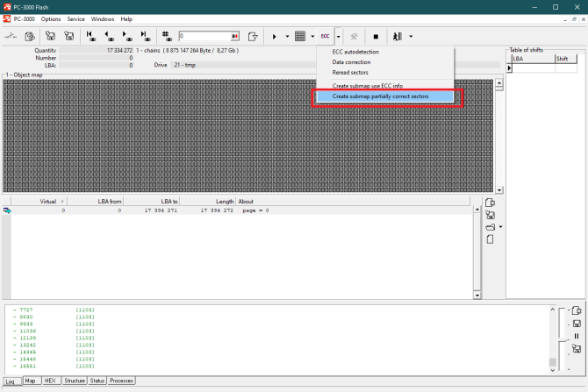This screenshot has width=588, height=392.
Task: Switch to the HEX tab
Action: pyautogui.click(x=50, y=381)
